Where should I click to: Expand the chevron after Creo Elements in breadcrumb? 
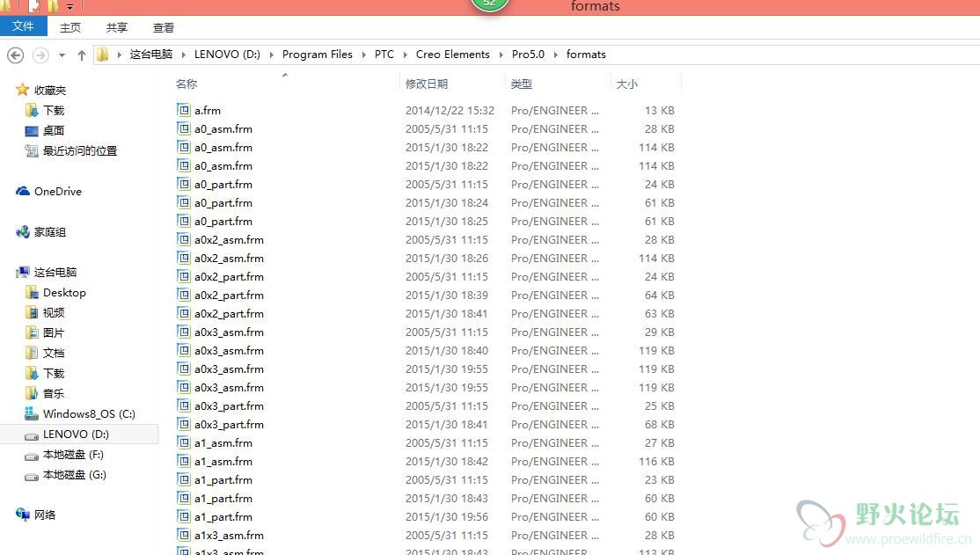(x=501, y=55)
